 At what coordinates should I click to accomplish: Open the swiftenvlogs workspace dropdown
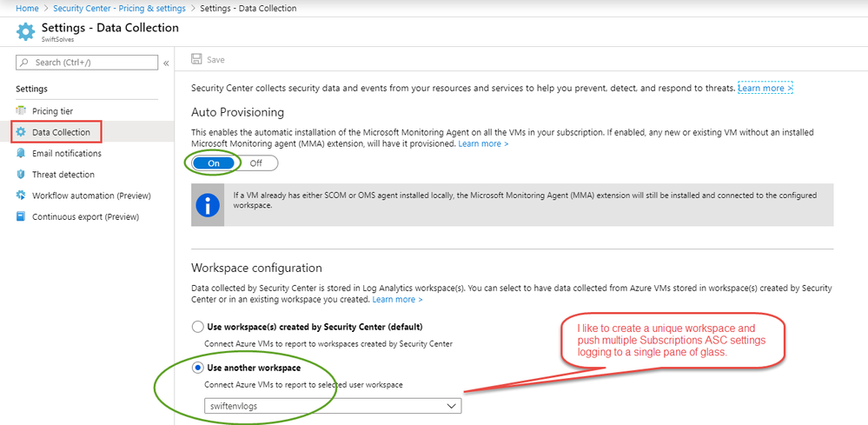tap(333, 406)
